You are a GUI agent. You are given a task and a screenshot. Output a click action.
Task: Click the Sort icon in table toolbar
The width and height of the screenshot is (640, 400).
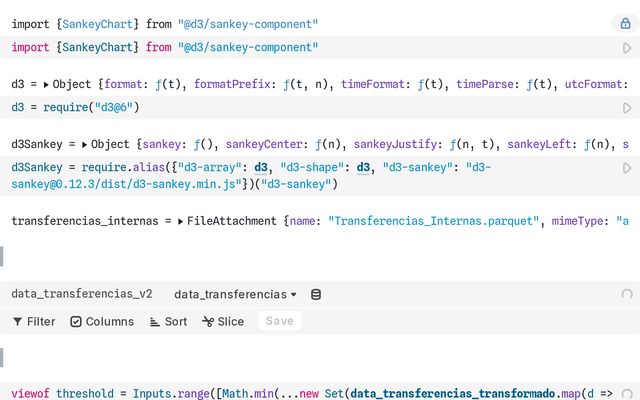pyautogui.click(x=155, y=322)
